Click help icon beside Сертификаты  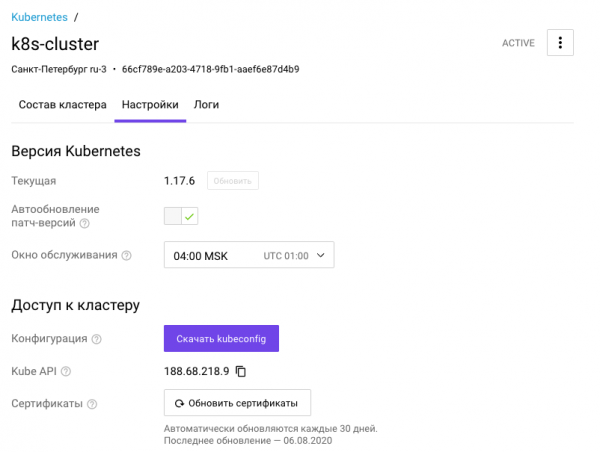92,404
